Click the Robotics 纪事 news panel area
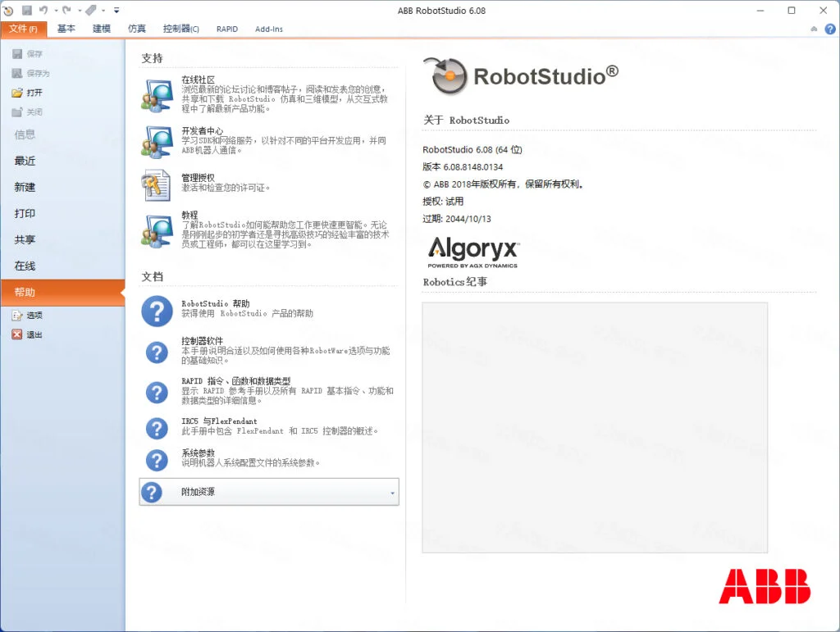 (x=595, y=428)
